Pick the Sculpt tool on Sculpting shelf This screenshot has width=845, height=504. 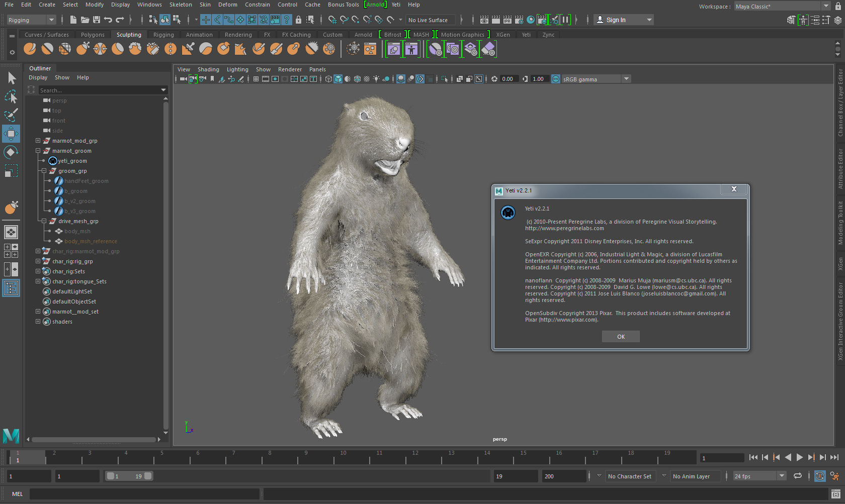[30, 49]
